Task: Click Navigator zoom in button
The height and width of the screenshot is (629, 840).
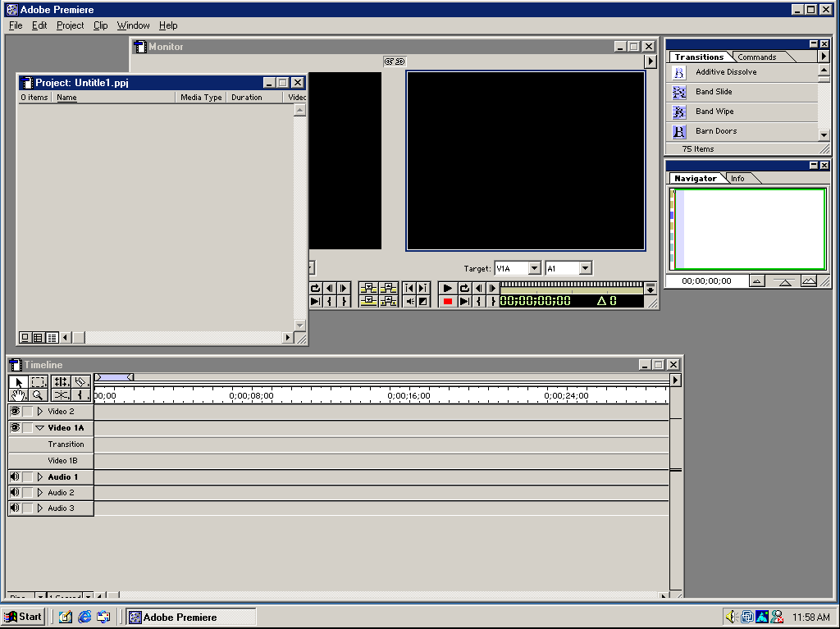Action: (x=808, y=280)
